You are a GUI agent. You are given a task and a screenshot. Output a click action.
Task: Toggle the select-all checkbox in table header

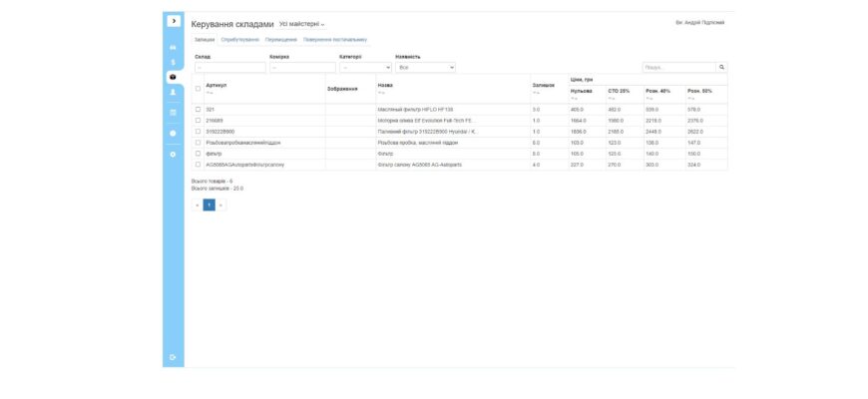pyautogui.click(x=198, y=88)
